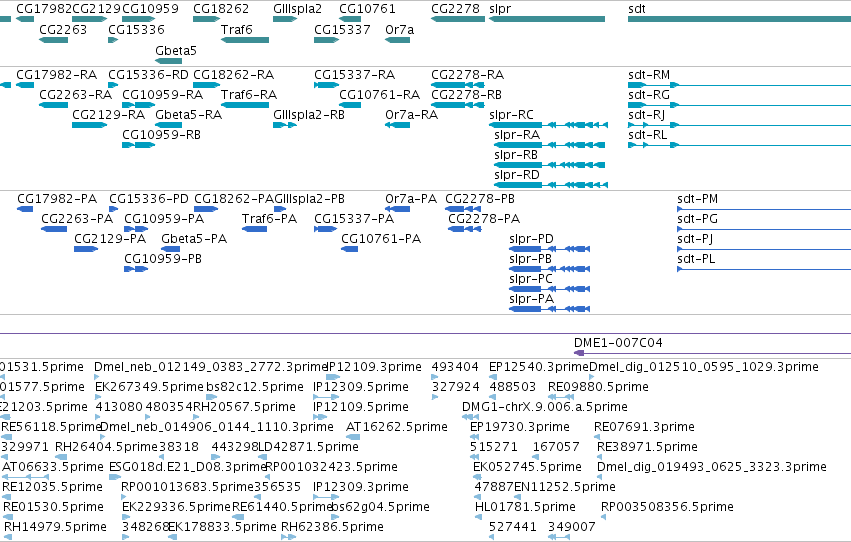Select transcript slpr-RC
The height and width of the screenshot is (542, 851).
pos(548,125)
